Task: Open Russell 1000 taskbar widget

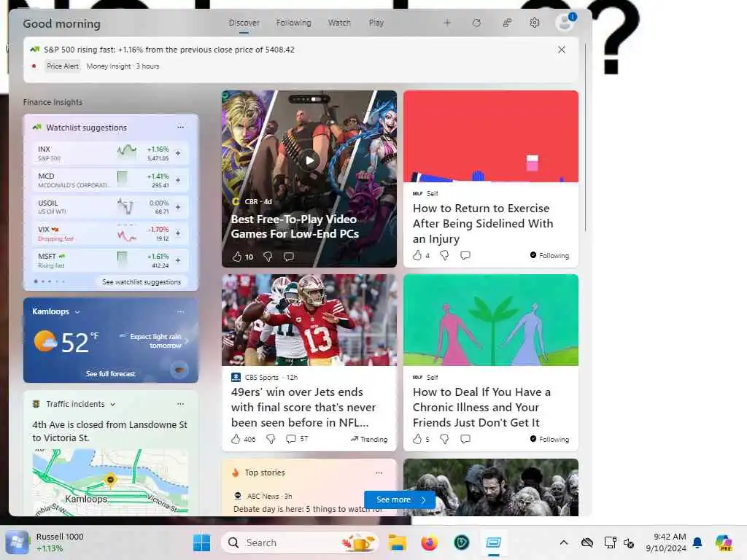Action: [x=44, y=542]
